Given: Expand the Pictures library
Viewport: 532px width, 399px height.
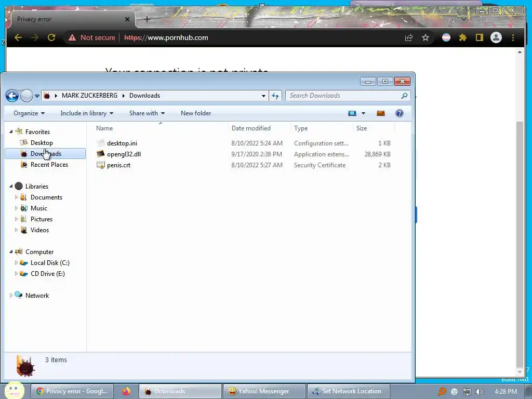Looking at the screenshot, I should 16,219.
